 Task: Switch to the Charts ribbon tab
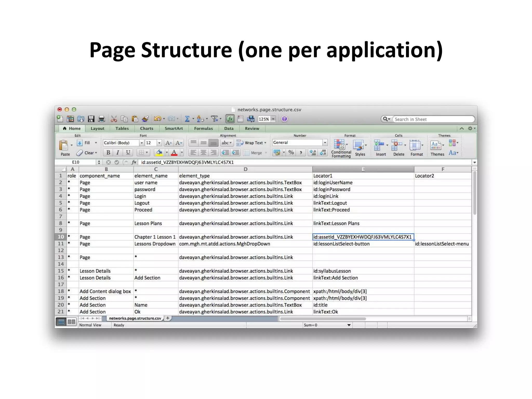(x=147, y=128)
